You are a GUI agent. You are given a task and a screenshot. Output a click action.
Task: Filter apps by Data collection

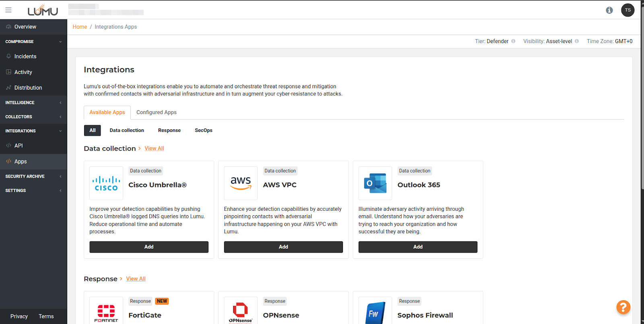pos(127,130)
